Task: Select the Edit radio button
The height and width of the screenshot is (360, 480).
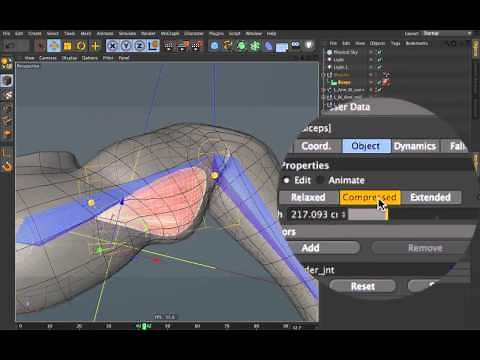Action: 286,180
